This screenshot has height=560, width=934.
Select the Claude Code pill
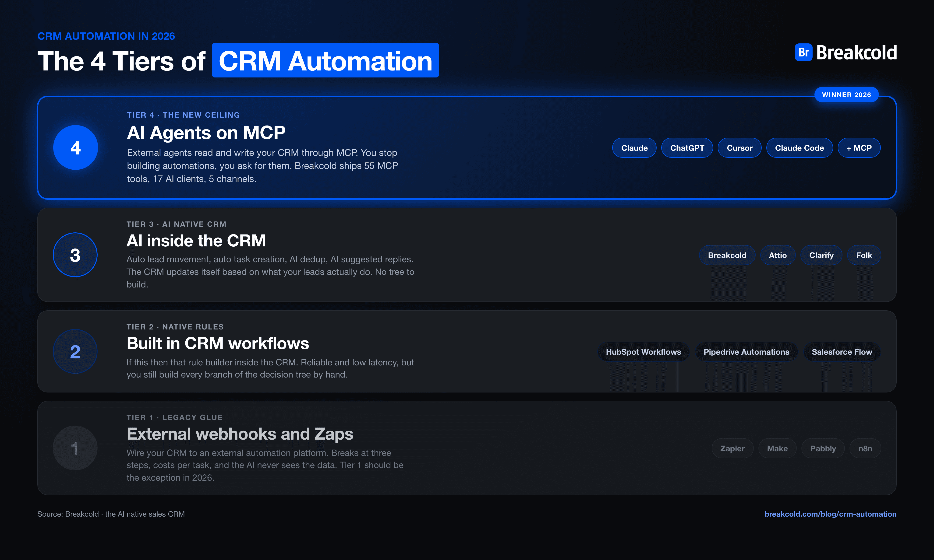pyautogui.click(x=800, y=148)
